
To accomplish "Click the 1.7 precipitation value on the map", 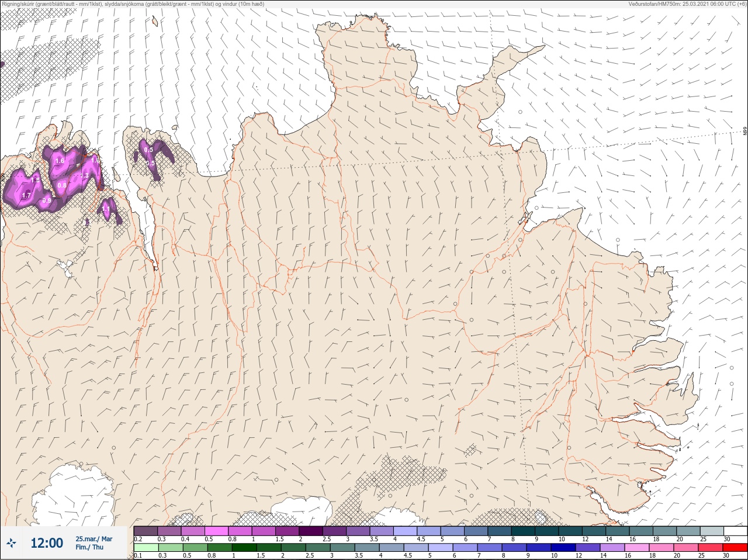I will pos(26,195).
